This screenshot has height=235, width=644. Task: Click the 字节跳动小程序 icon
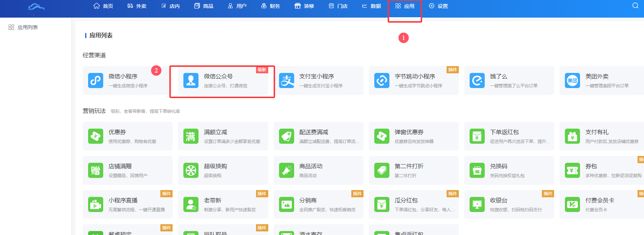tap(382, 80)
